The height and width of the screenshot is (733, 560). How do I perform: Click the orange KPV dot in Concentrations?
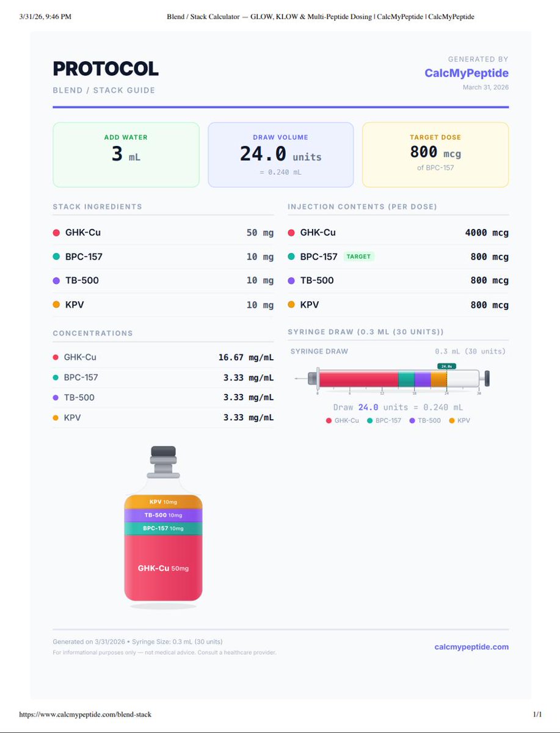(56, 418)
